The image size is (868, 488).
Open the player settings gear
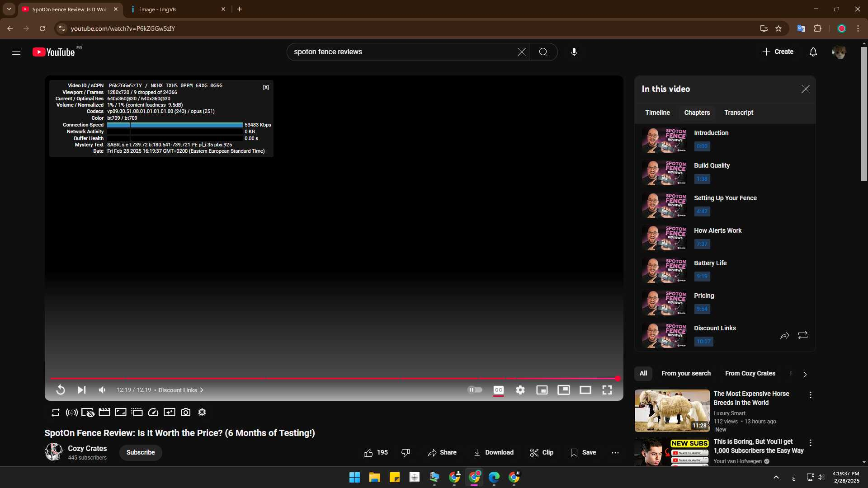(520, 390)
